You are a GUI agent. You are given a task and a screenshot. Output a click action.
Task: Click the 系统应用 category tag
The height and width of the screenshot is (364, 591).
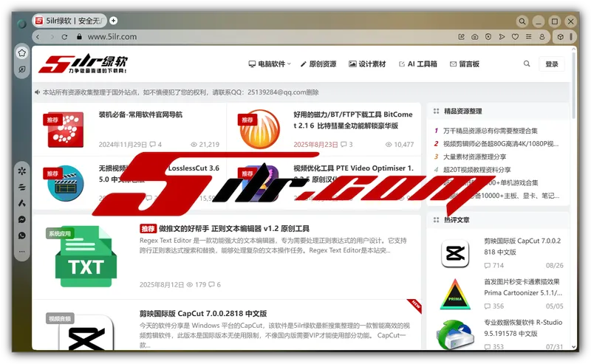(60, 233)
